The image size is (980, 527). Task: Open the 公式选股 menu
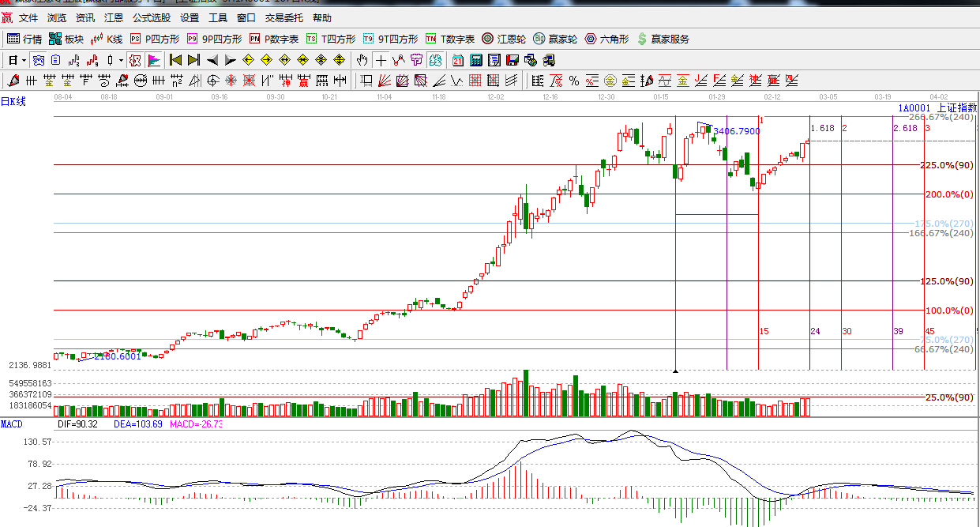coord(151,17)
